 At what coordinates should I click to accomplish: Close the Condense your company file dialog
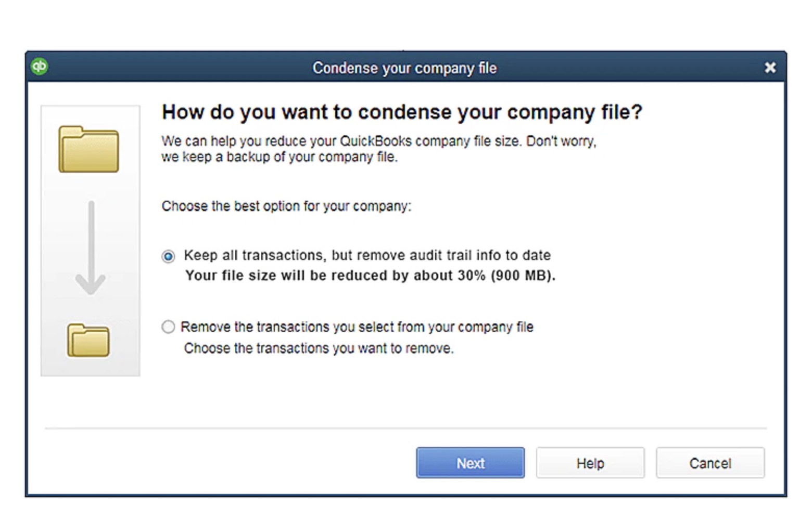(770, 68)
